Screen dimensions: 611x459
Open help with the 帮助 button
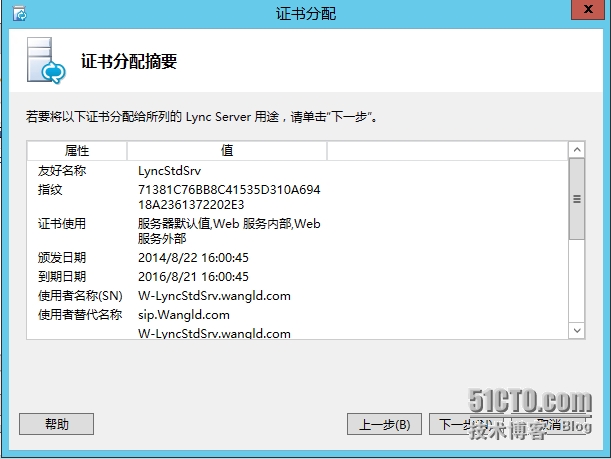57,424
